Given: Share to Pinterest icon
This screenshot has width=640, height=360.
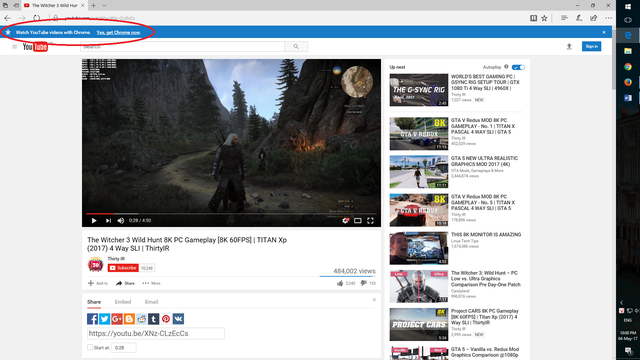Looking at the screenshot, I should coord(166,319).
